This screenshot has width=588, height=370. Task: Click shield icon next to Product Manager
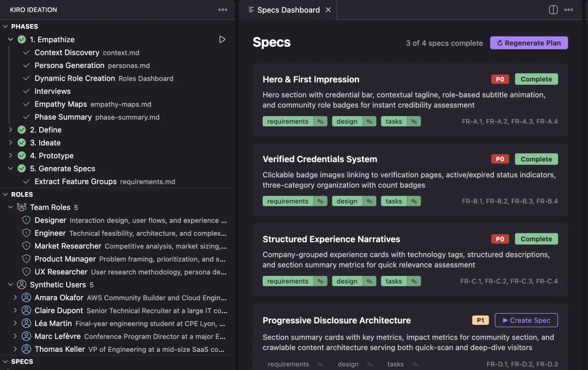click(26, 259)
